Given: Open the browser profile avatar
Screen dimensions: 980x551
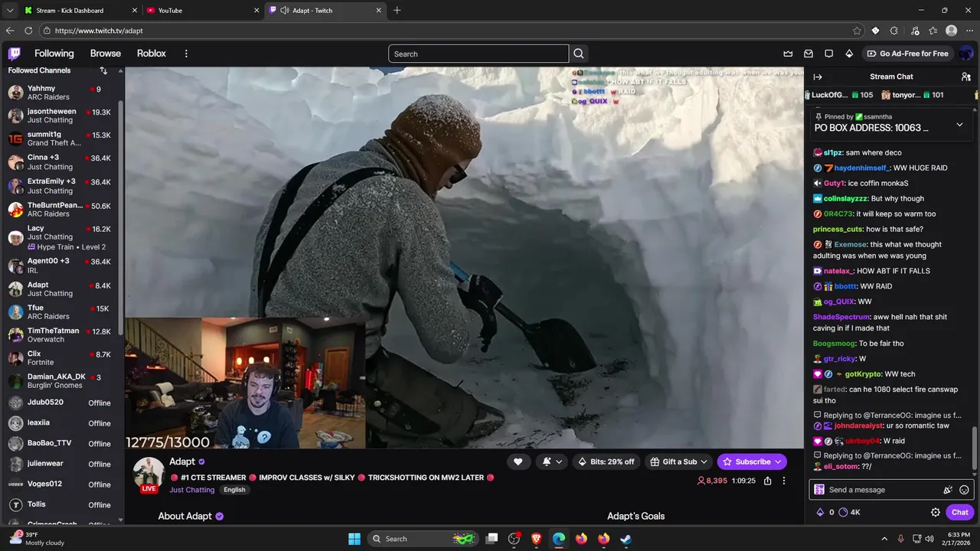Looking at the screenshot, I should pyautogui.click(x=952, y=31).
